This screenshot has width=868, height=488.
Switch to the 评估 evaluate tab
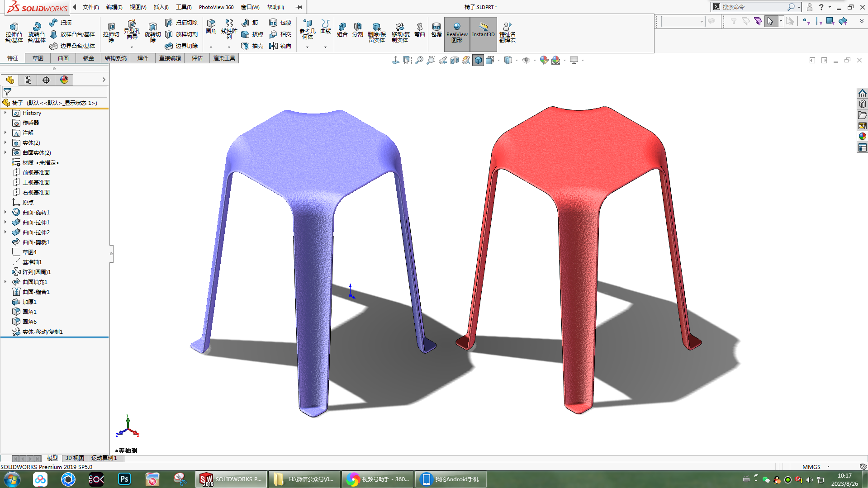point(197,58)
